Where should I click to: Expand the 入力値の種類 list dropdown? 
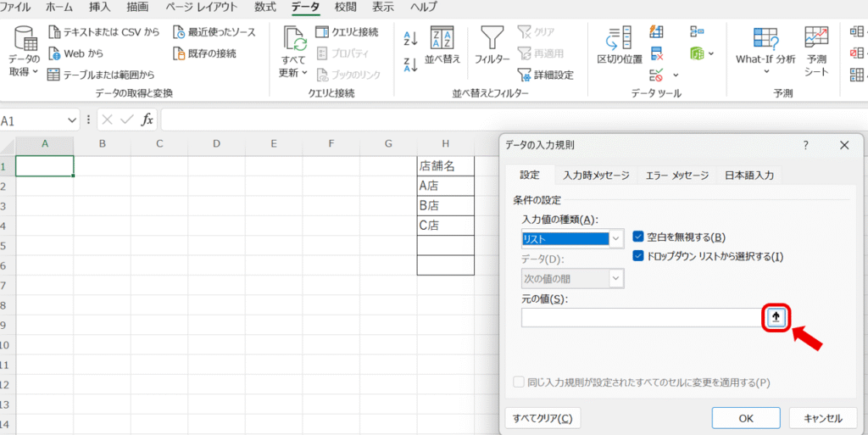pyautogui.click(x=616, y=239)
